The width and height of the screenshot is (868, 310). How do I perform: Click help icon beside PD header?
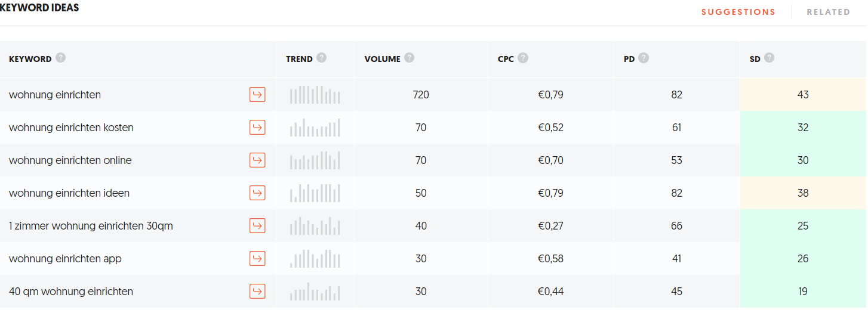(x=643, y=58)
